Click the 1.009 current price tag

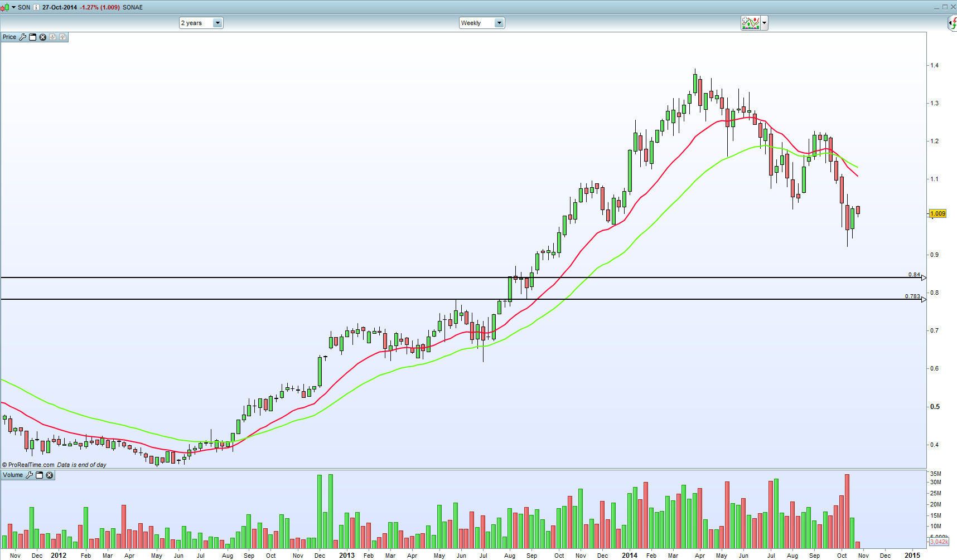937,213
